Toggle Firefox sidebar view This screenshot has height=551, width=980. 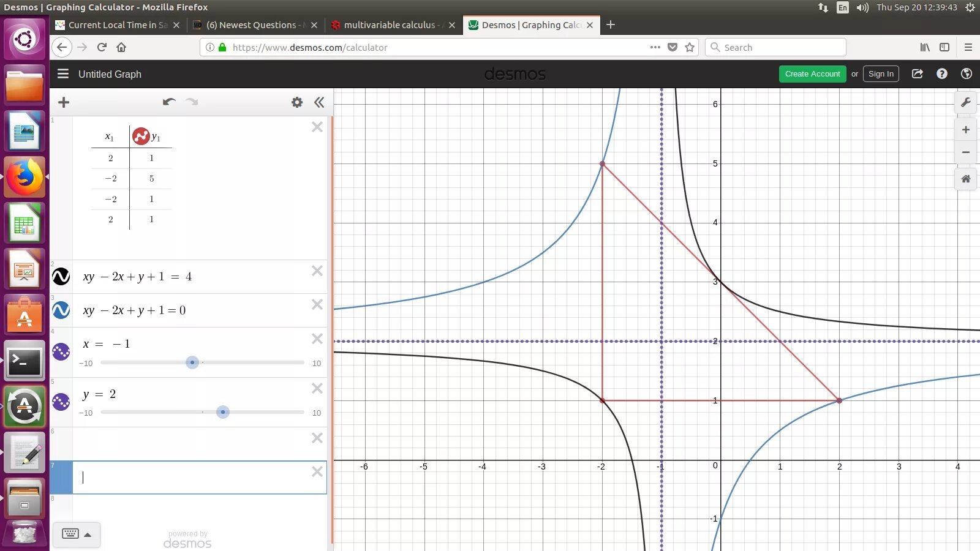[944, 47]
